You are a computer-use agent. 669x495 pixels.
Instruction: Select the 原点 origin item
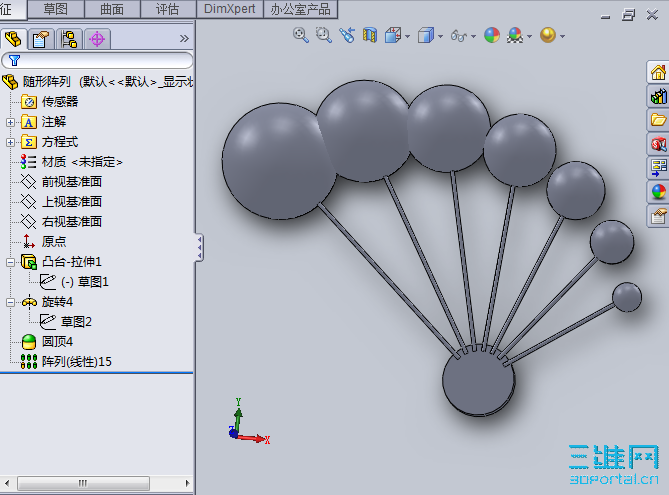(x=54, y=242)
